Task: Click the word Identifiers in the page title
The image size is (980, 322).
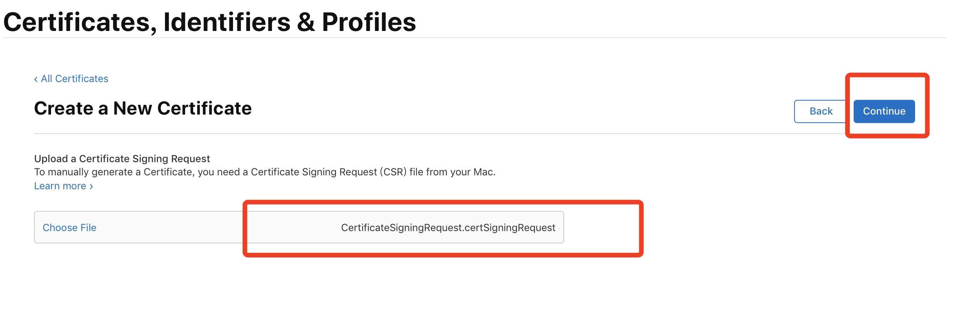Action: 227,22
